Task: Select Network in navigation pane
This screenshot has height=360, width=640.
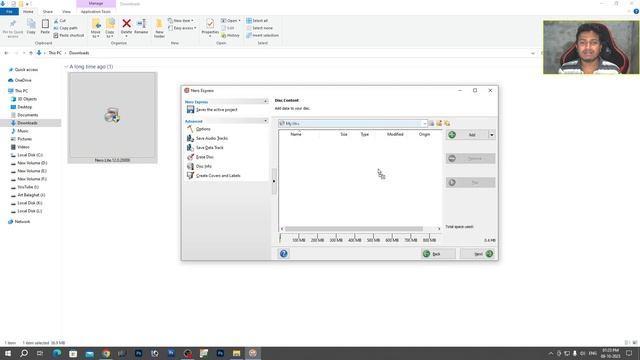Action: (x=22, y=222)
